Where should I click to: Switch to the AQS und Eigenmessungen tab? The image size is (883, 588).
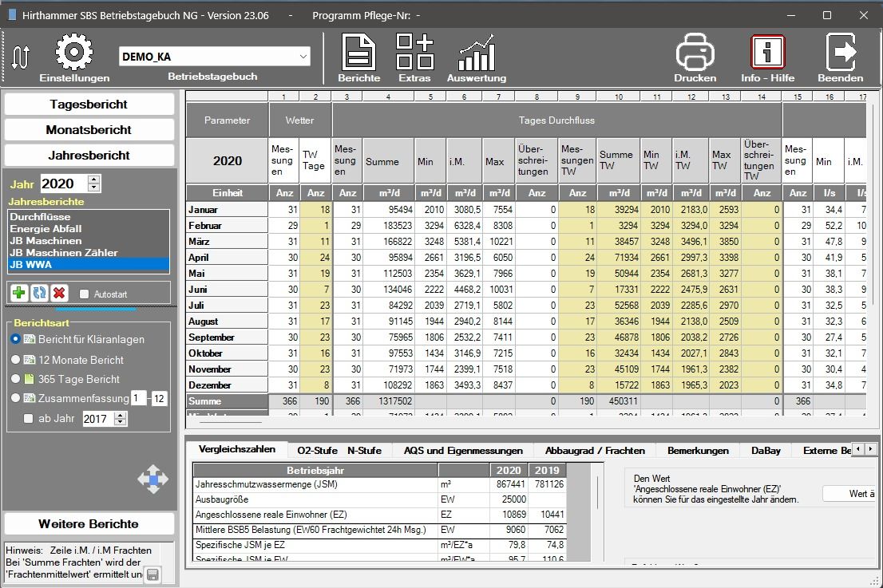coord(463,451)
